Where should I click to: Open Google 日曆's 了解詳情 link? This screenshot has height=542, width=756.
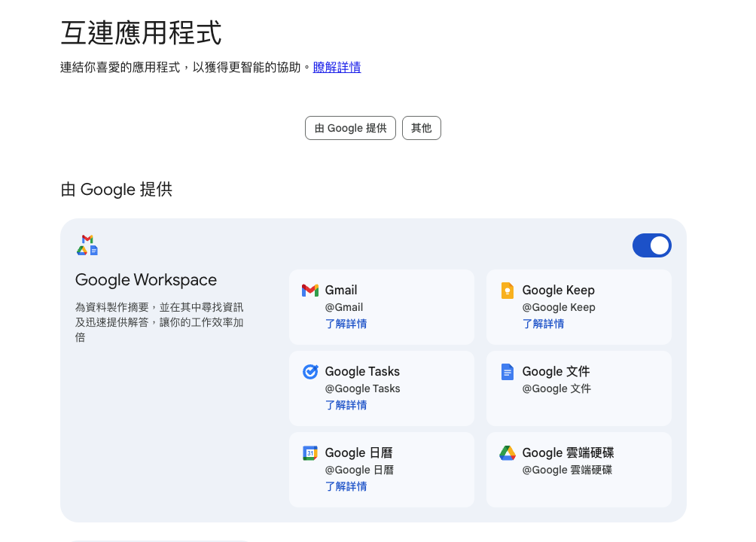(x=346, y=486)
